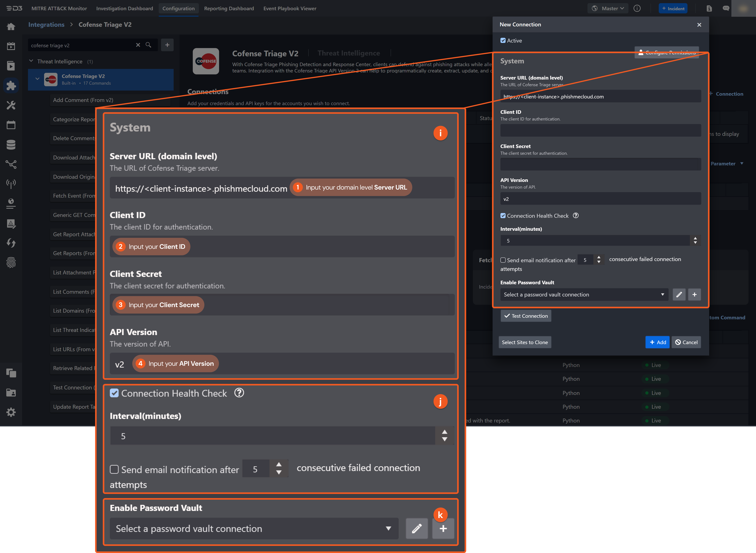Switch to the Reporting Dashboard tab

(x=229, y=8)
